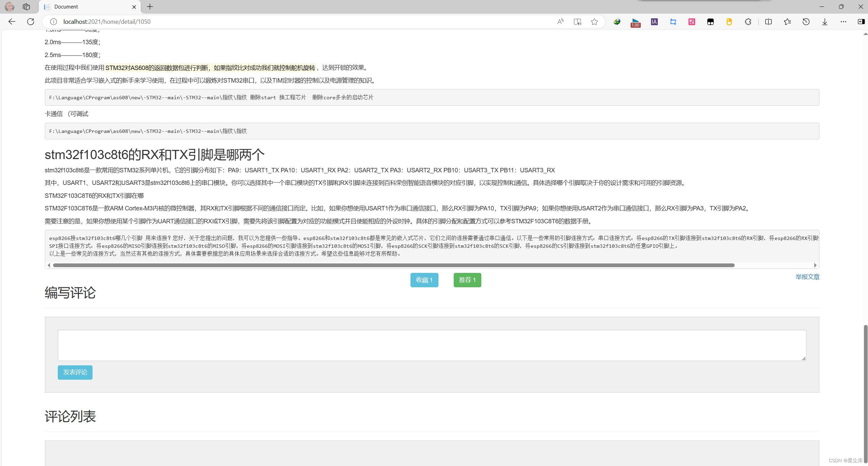Click the page vertical scrollbar thumb
Image resolution: width=868 pixels, height=466 pixels.
(866, 394)
